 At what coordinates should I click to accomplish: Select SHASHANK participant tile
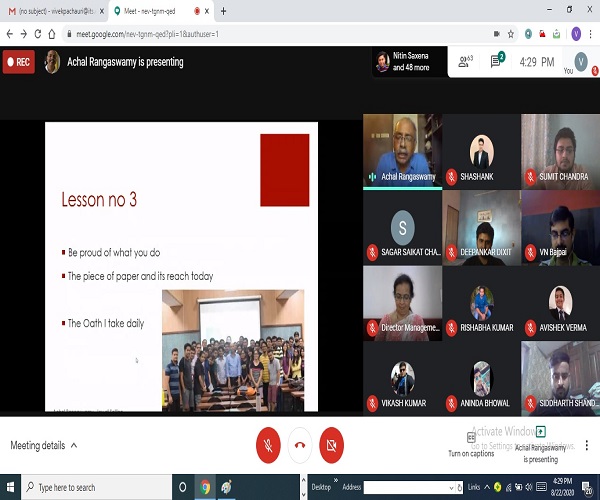(x=481, y=151)
